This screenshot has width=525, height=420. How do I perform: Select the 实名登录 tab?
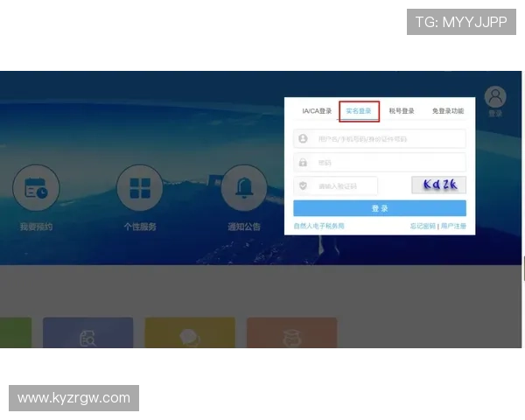359,111
